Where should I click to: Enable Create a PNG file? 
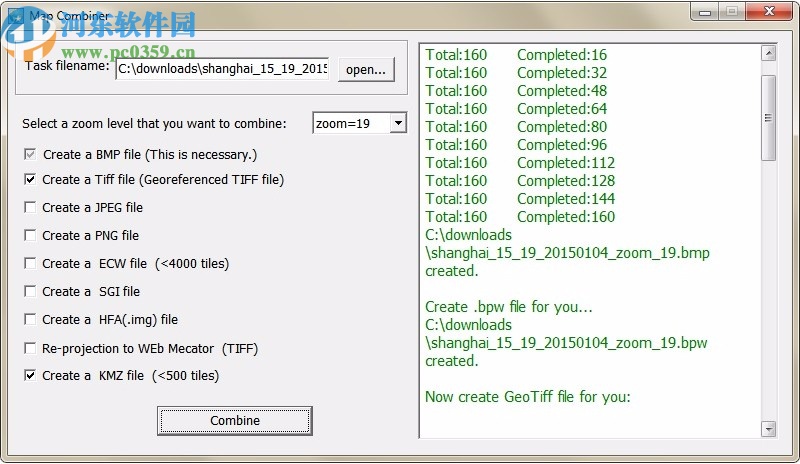pos(30,235)
